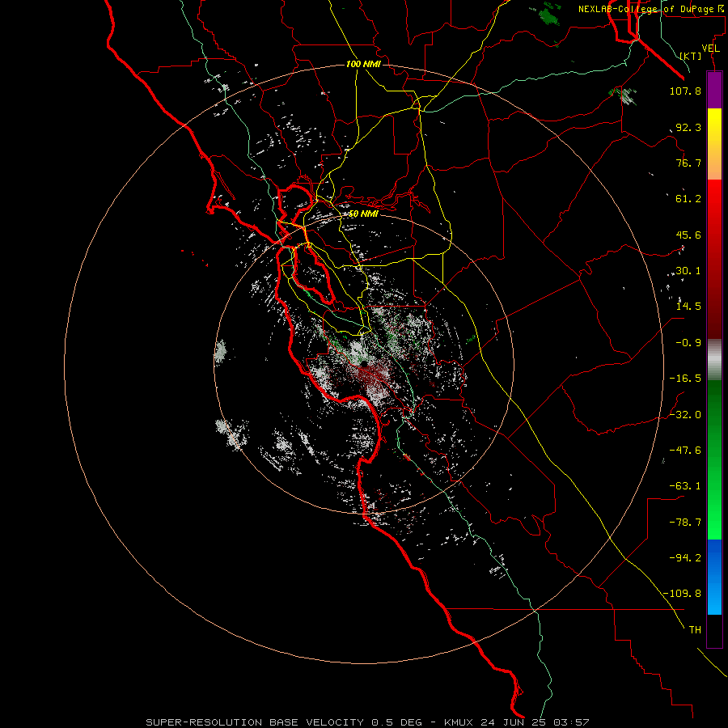Pick the blue segment of the color bar

(x=714, y=577)
